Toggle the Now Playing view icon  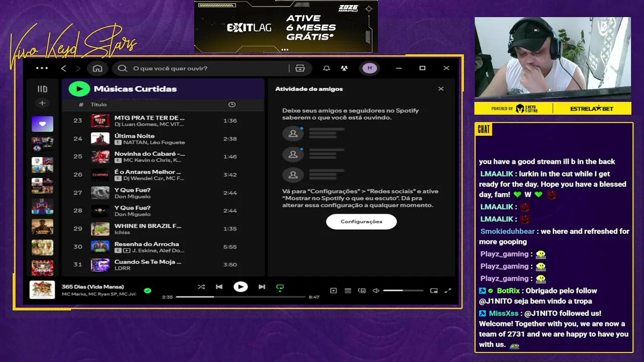point(333,291)
